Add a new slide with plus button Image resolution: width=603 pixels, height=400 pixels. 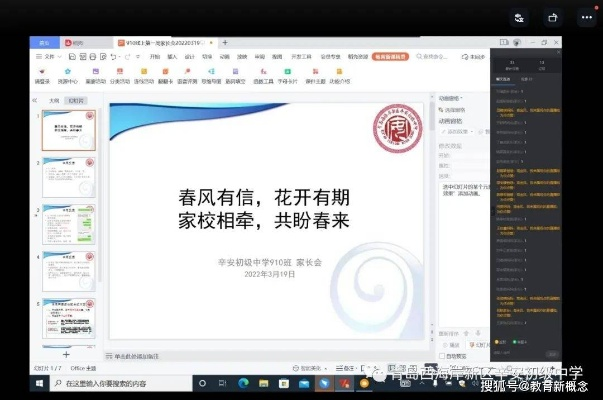pyautogui.click(x=66, y=354)
